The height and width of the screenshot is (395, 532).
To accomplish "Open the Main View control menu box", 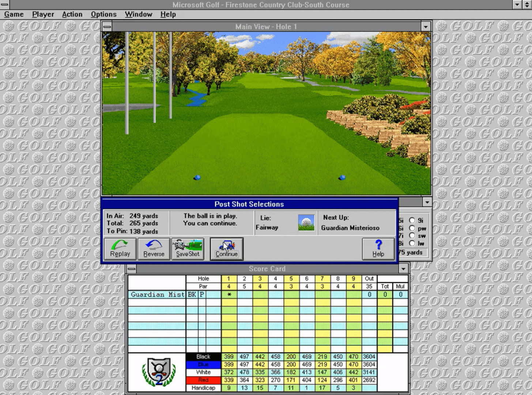I will pyautogui.click(x=107, y=26).
